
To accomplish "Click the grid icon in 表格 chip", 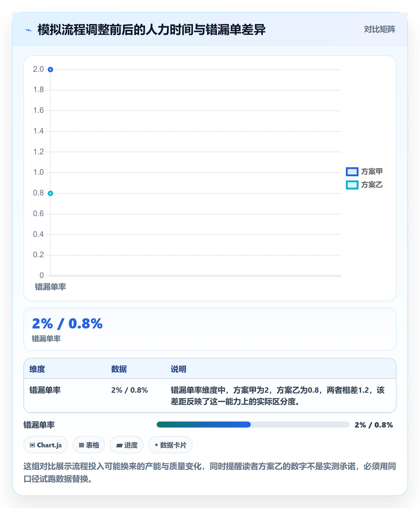I will 81,445.
